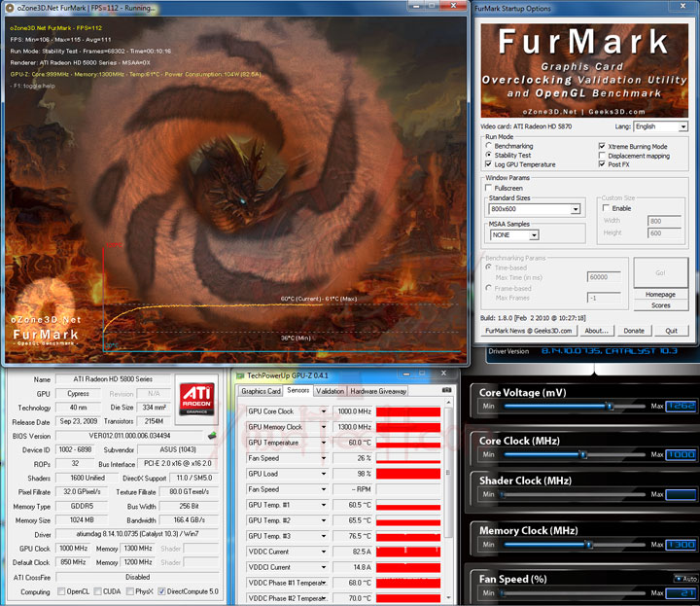Enable Displacement mapping option
The width and height of the screenshot is (700, 606).
[602, 156]
